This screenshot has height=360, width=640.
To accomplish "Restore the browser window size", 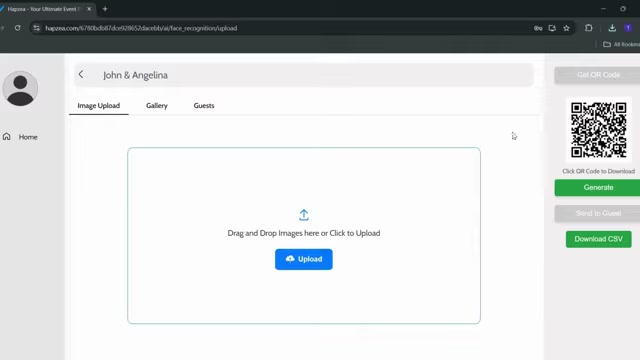I will pyautogui.click(x=623, y=9).
